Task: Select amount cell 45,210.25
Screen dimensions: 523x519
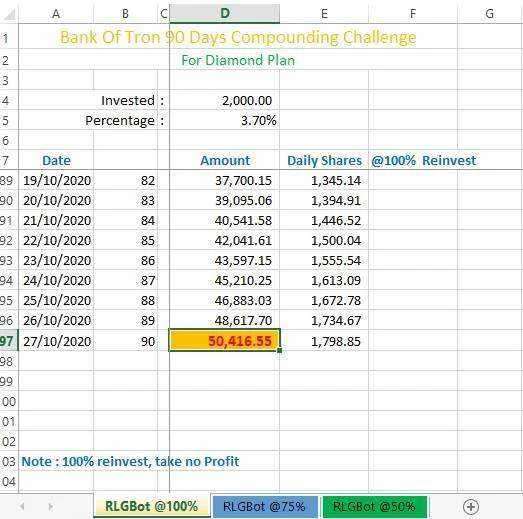Action: click(x=224, y=281)
